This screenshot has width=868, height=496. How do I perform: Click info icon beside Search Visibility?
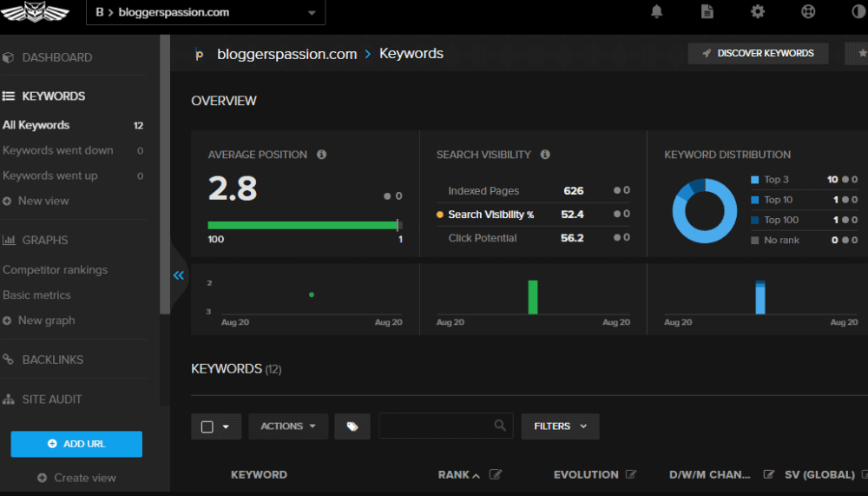[545, 155]
